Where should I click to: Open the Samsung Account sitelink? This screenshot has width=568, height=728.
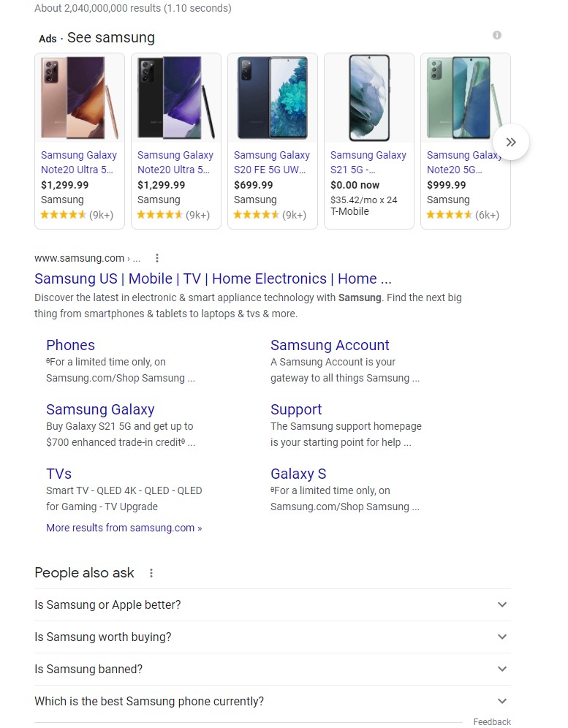coord(330,345)
